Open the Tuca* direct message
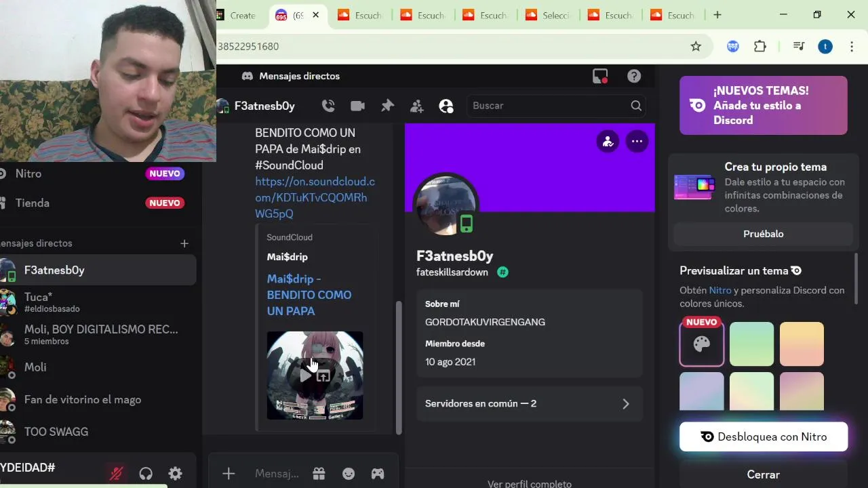The width and height of the screenshot is (868, 488). click(x=98, y=302)
